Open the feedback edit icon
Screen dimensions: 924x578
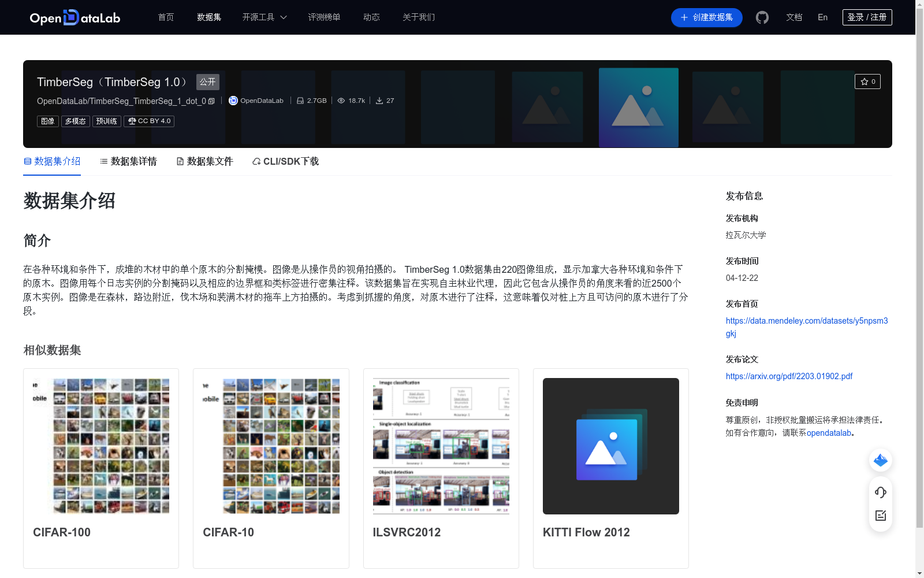pos(881,516)
